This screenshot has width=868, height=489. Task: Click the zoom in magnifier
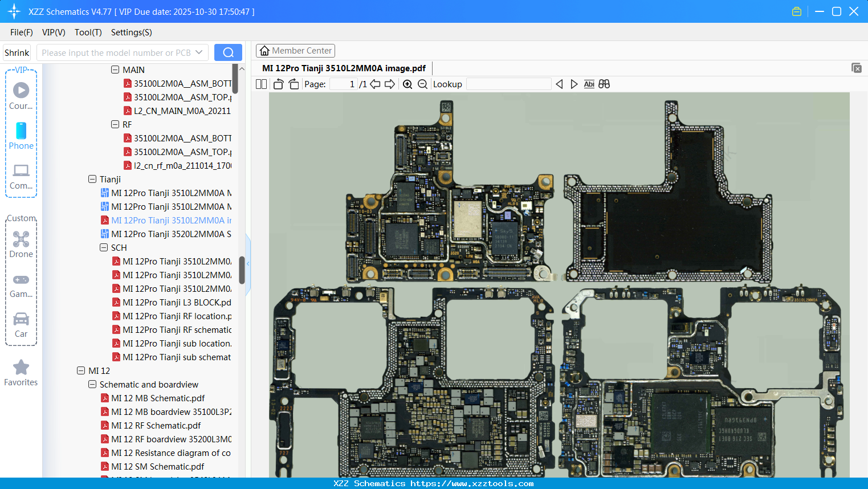[407, 84]
